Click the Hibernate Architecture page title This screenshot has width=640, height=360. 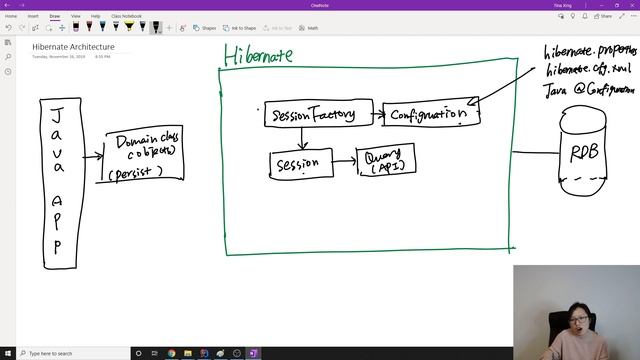tap(73, 47)
